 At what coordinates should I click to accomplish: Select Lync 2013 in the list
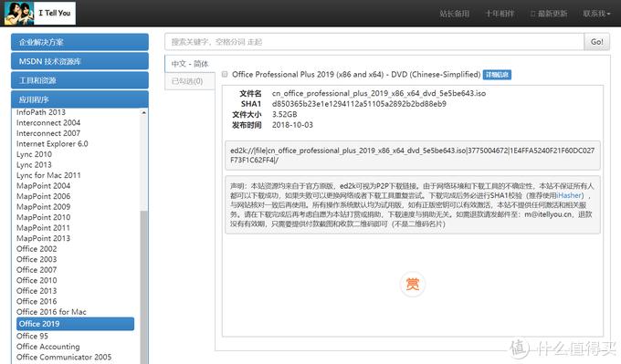pos(34,164)
